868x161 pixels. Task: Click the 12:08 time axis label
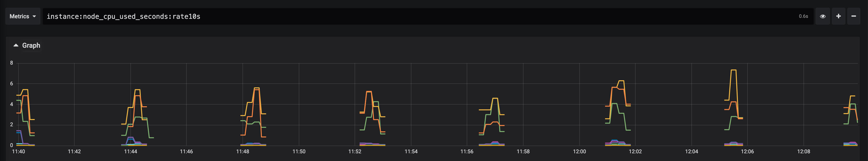[x=804, y=152]
